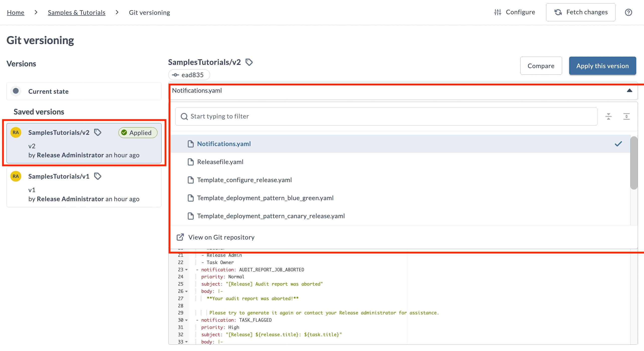Click the help question mark icon
Image resolution: width=644 pixels, height=351 pixels.
[628, 12]
